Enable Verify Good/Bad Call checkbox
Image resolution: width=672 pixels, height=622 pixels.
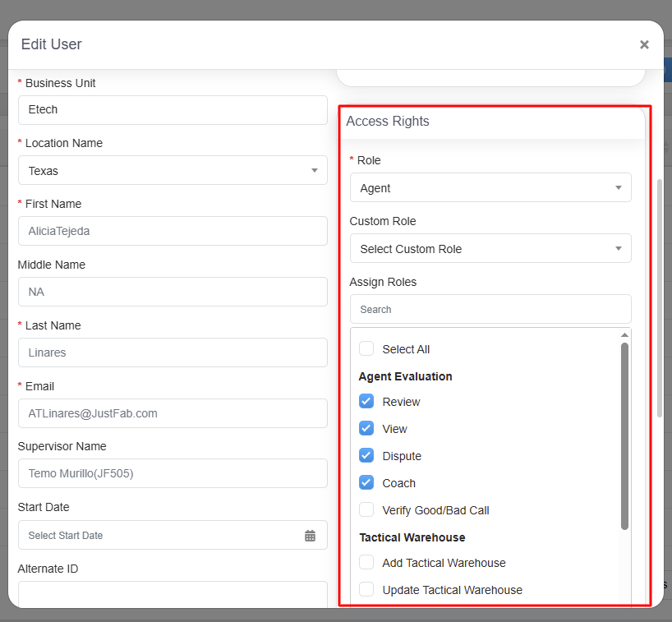pos(366,510)
